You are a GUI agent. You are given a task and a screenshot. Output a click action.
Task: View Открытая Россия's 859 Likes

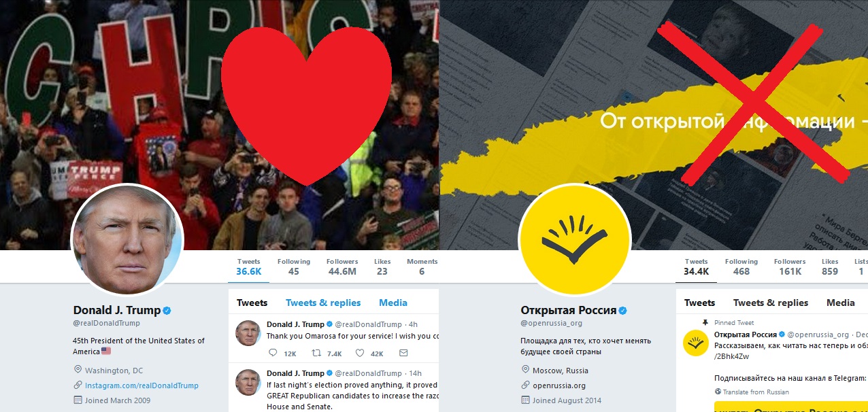click(x=830, y=267)
